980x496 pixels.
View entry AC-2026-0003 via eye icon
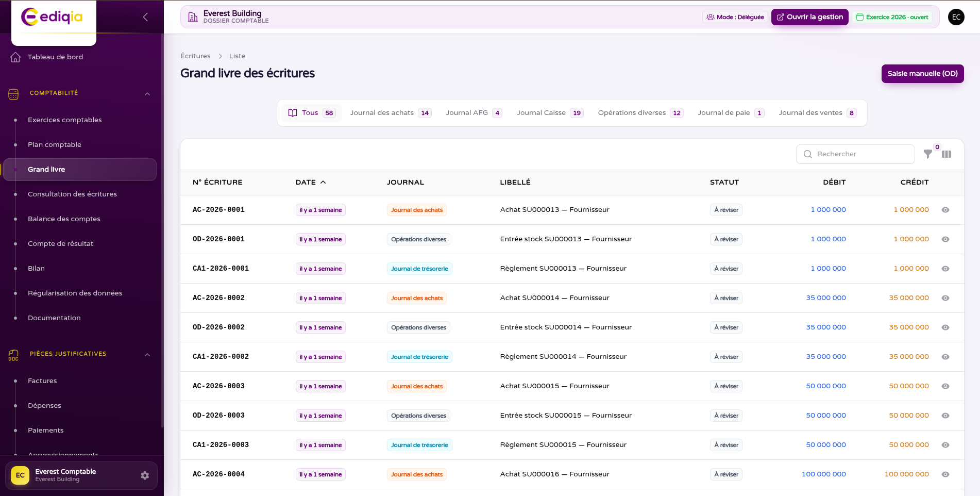pos(945,386)
